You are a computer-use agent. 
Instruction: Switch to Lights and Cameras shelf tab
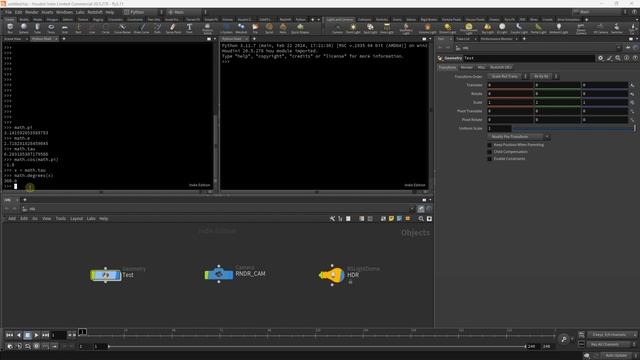point(340,19)
